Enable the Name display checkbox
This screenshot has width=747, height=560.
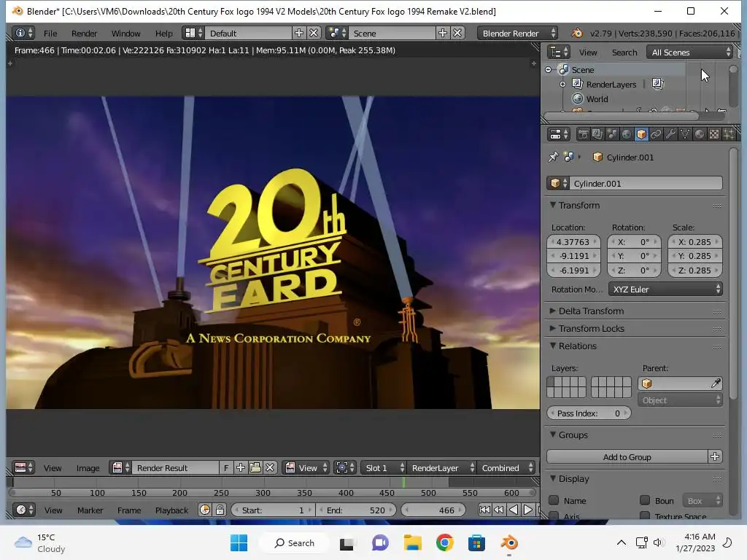click(554, 500)
